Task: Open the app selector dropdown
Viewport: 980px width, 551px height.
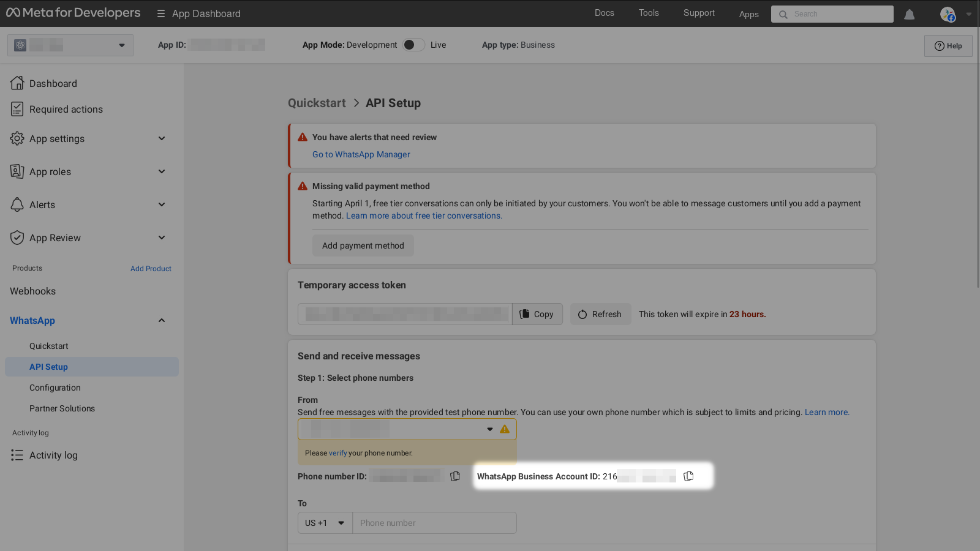Action: (70, 45)
